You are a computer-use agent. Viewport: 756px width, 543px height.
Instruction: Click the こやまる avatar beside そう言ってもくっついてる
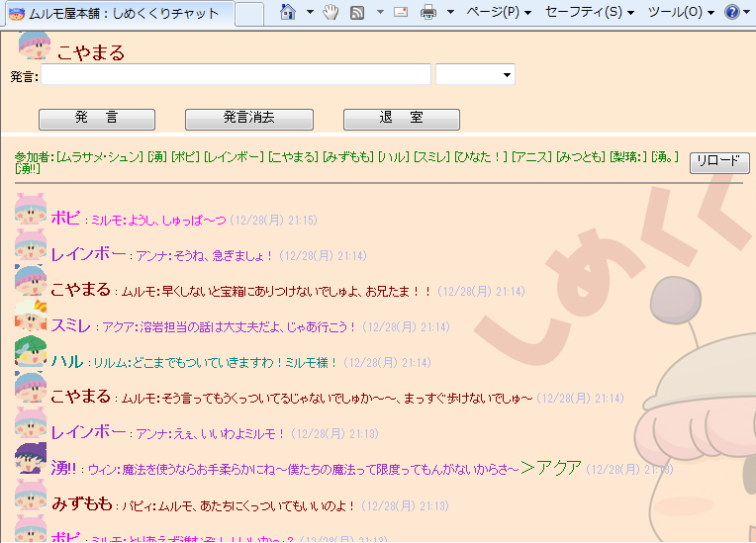click(x=31, y=388)
